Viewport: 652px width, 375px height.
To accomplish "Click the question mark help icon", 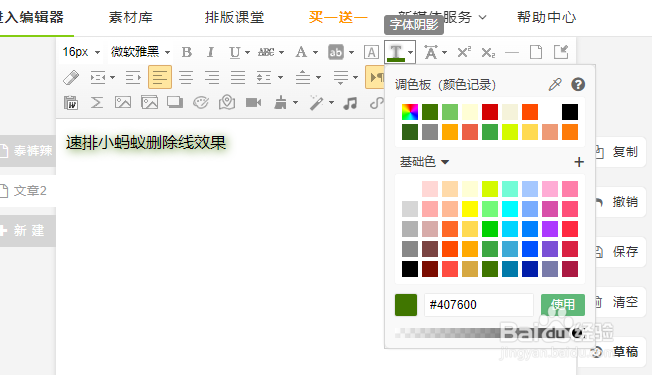I will point(578,84).
